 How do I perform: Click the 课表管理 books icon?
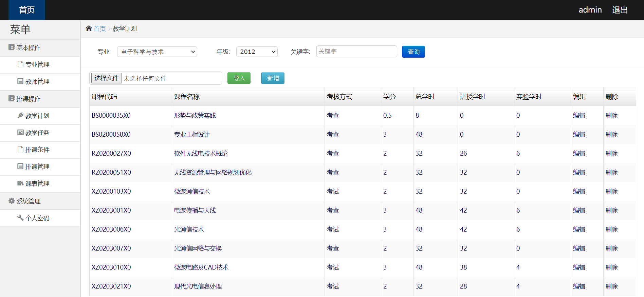(x=20, y=183)
